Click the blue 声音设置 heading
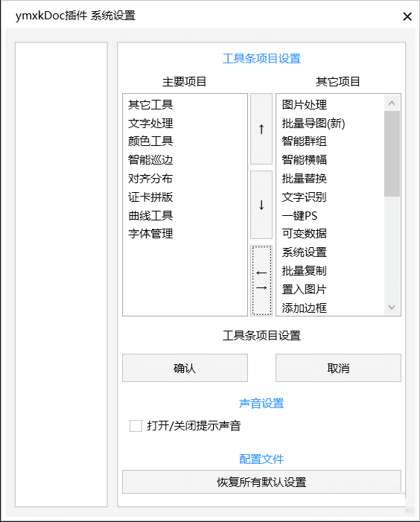The height and width of the screenshot is (522, 420). click(x=261, y=404)
